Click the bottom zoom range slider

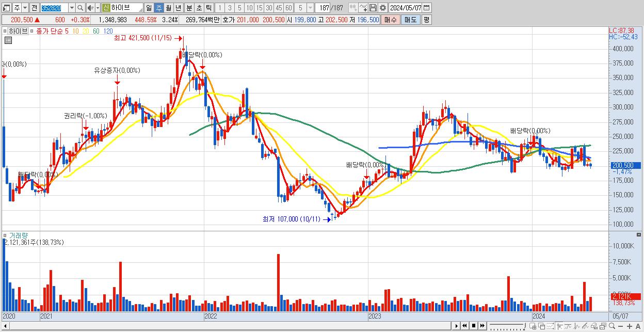click(x=508, y=326)
